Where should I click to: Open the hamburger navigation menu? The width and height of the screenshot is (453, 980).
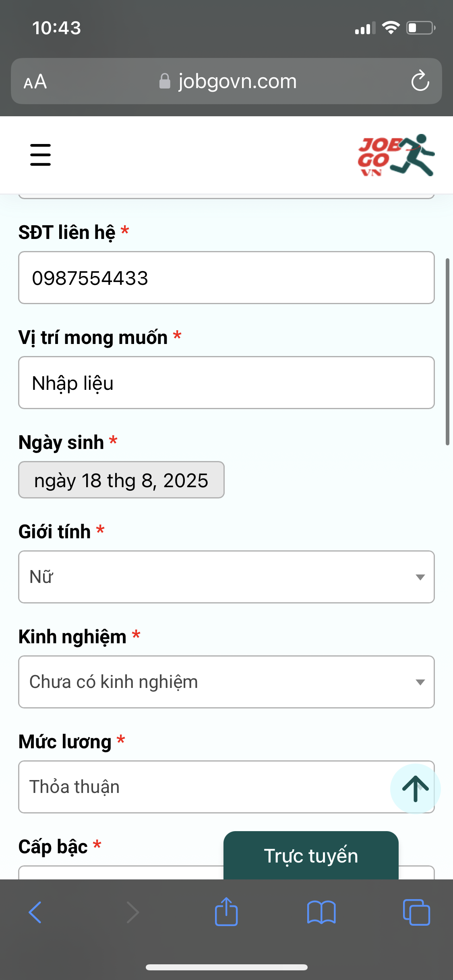coord(40,155)
